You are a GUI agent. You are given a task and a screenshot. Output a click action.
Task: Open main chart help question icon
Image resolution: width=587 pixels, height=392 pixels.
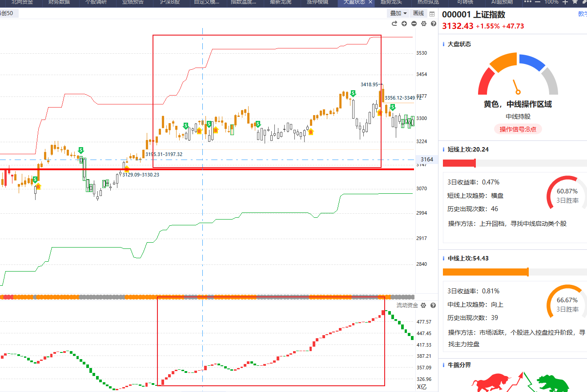[434, 24]
